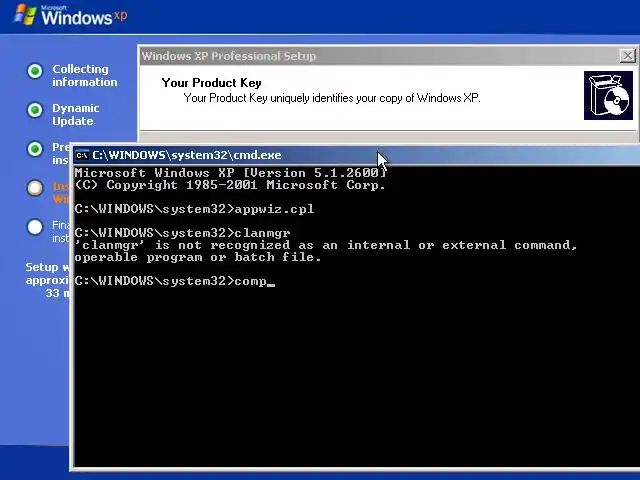This screenshot has height=480, width=640.
Task: Click the Dynamic Update step indicator
Action: point(35,110)
